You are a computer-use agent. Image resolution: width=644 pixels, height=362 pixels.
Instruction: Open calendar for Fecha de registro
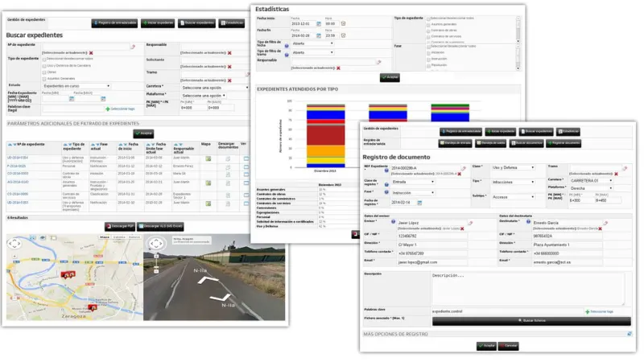pos(419,203)
